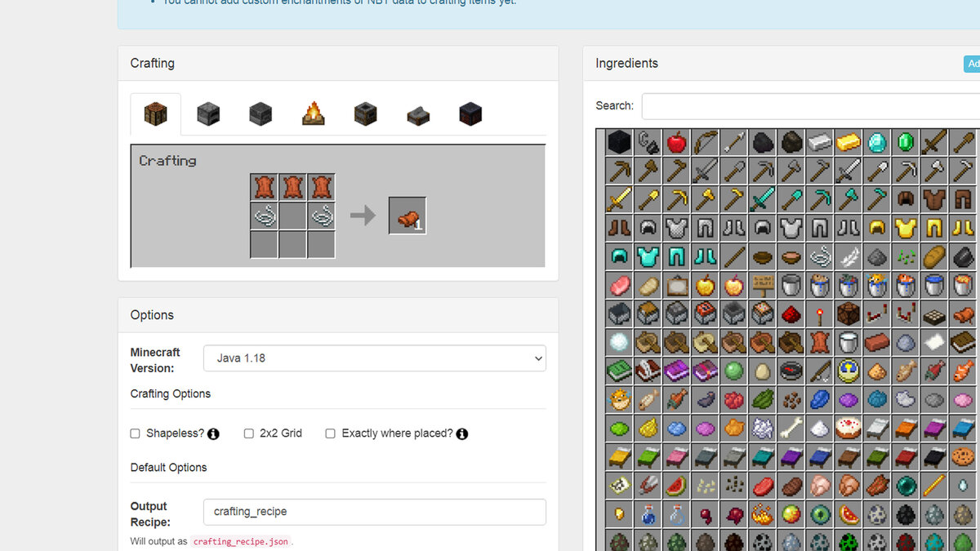Pick the saddle in the Ingredients list
The image size is (980, 551).
[963, 313]
